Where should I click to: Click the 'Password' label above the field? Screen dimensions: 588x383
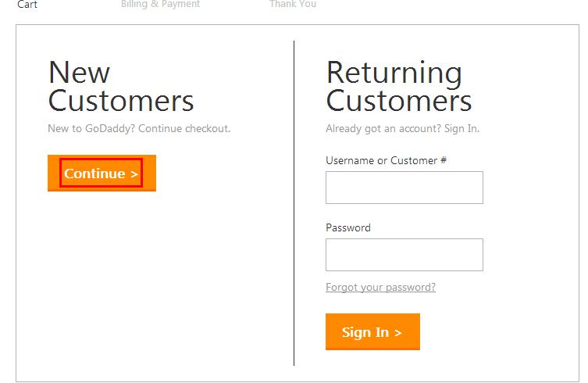click(347, 227)
